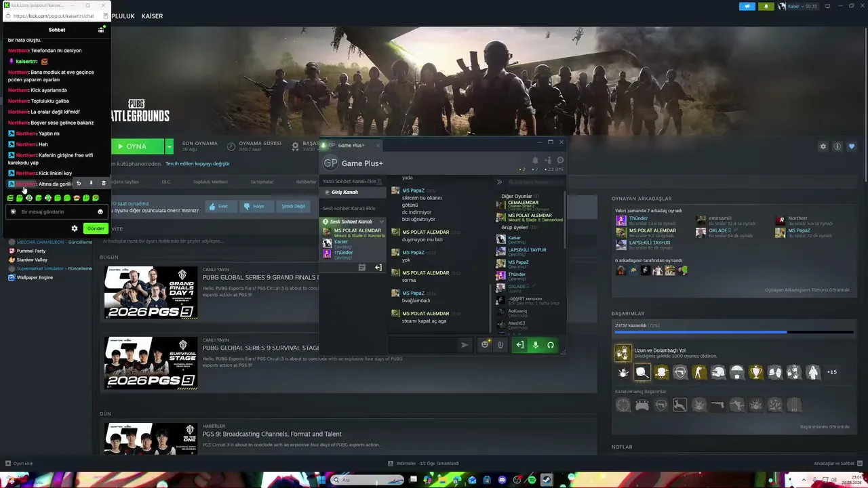Open the gear settings icon in Kick chat
Image resolution: width=868 pixels, height=488 pixels.
75,228
